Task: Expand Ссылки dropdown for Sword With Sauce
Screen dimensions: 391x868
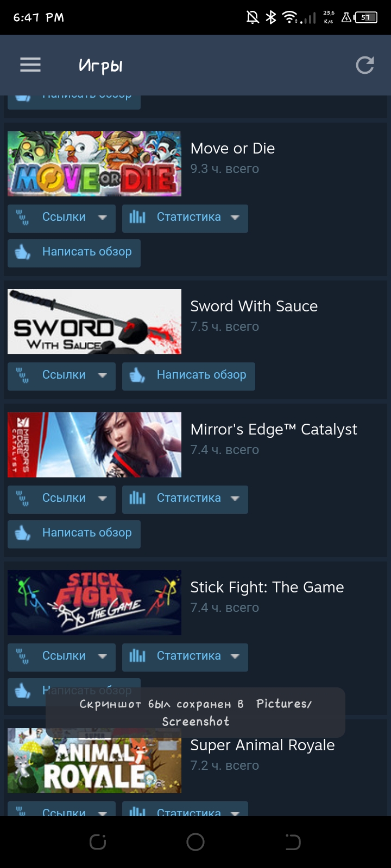Action: coord(102,375)
